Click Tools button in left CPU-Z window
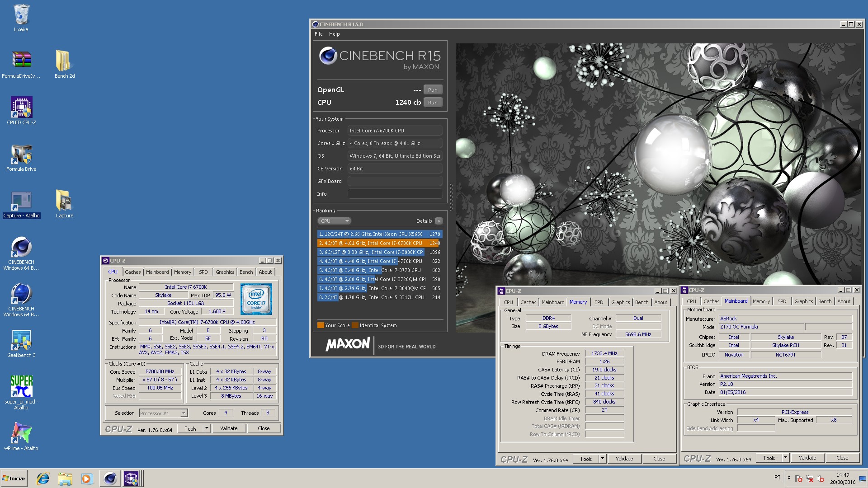 click(190, 428)
